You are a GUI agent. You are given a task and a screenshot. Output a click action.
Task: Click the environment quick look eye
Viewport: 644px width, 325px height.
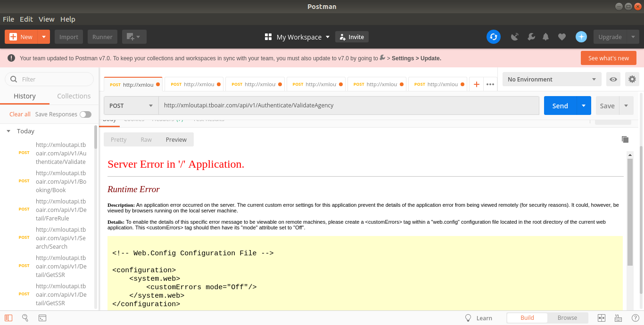[x=613, y=79]
